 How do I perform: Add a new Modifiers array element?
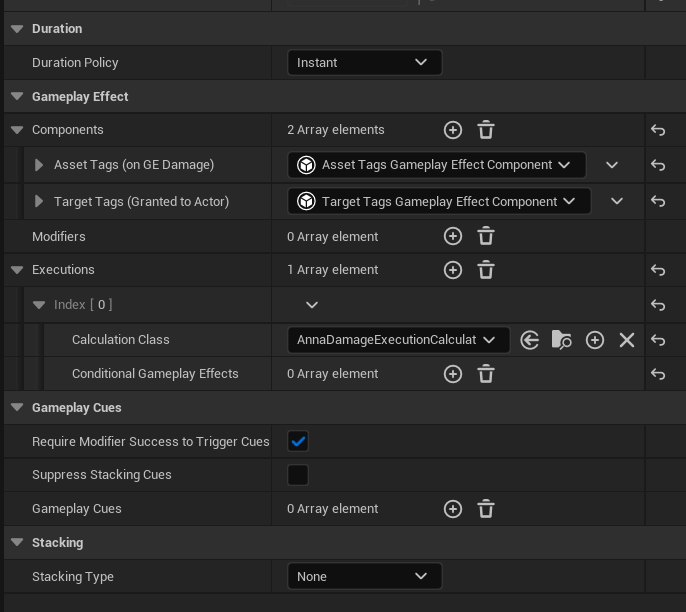pyautogui.click(x=453, y=237)
